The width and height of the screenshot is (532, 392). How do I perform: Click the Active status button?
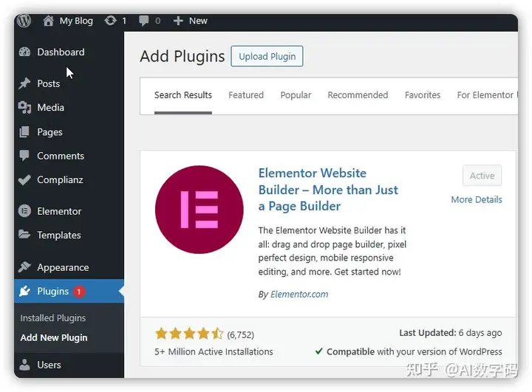pyautogui.click(x=482, y=175)
